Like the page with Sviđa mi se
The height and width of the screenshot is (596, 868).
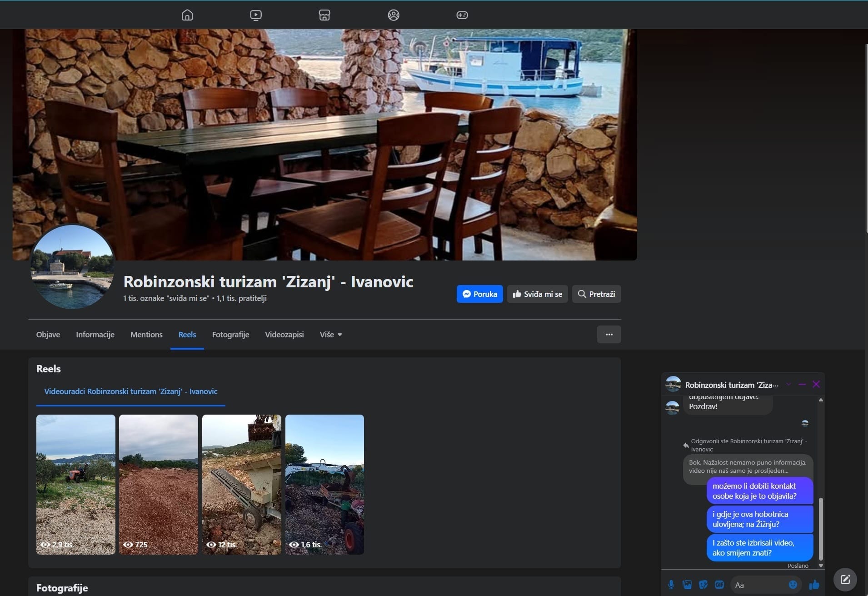coord(537,294)
